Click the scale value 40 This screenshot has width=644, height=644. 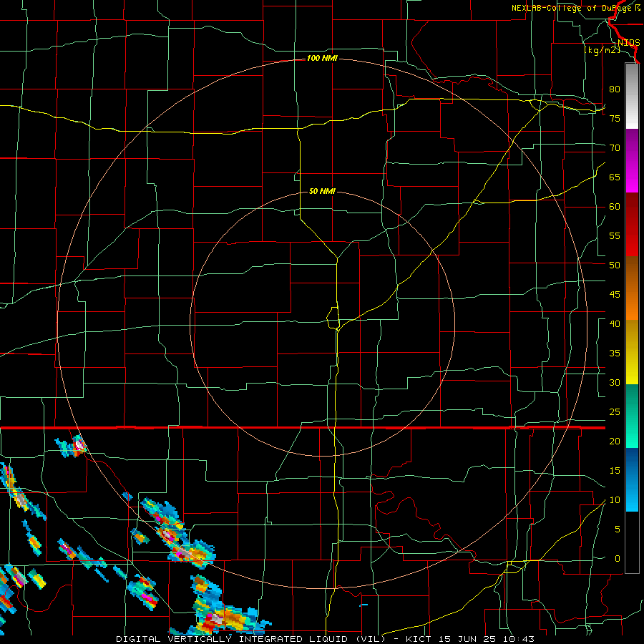[x=615, y=324]
